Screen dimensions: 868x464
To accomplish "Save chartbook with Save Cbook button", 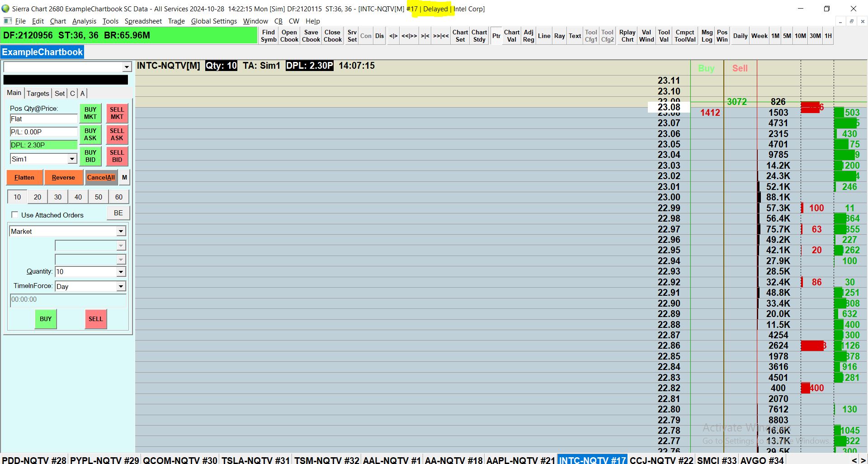I will (311, 36).
